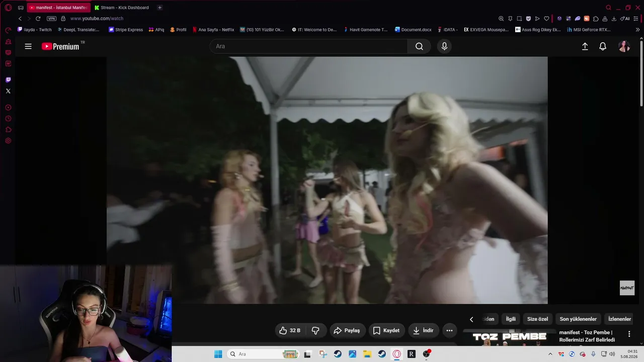This screenshot has height=362, width=644.
Task: Start voice search with the microphone button
Action: [444, 46]
